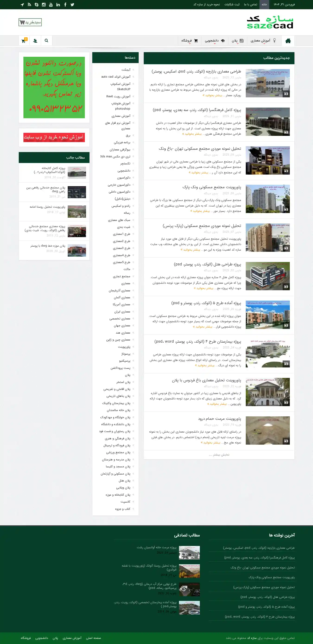
Task: Expand the آموزش معماری menu
Action: [x=263, y=41]
